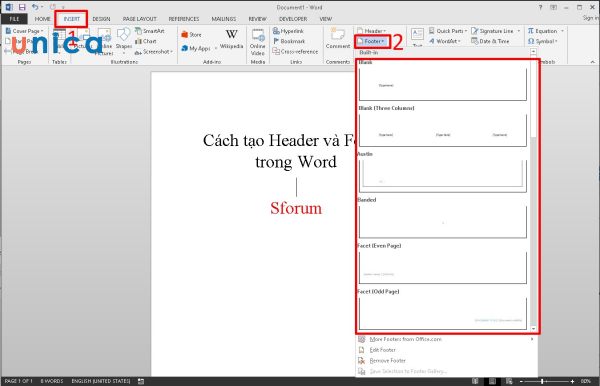Open the REFERENCES tab
The width and height of the screenshot is (600, 386).
184,19
